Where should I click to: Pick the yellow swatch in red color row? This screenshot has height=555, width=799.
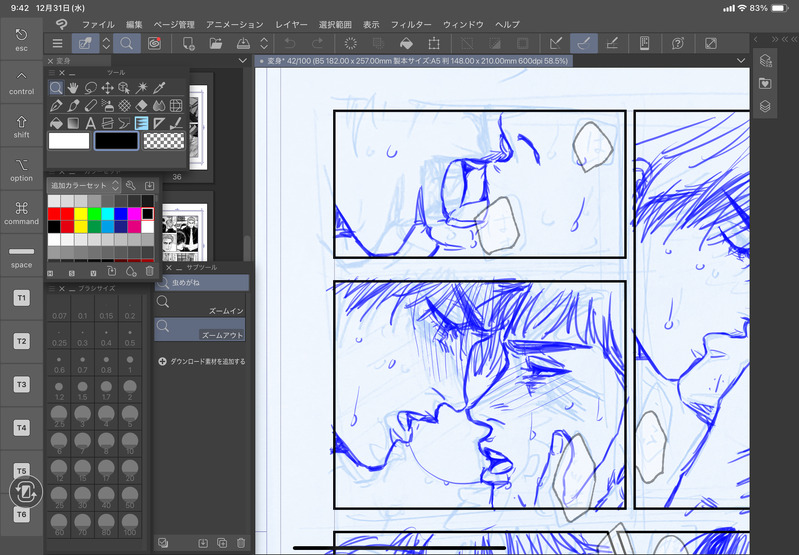click(x=81, y=214)
